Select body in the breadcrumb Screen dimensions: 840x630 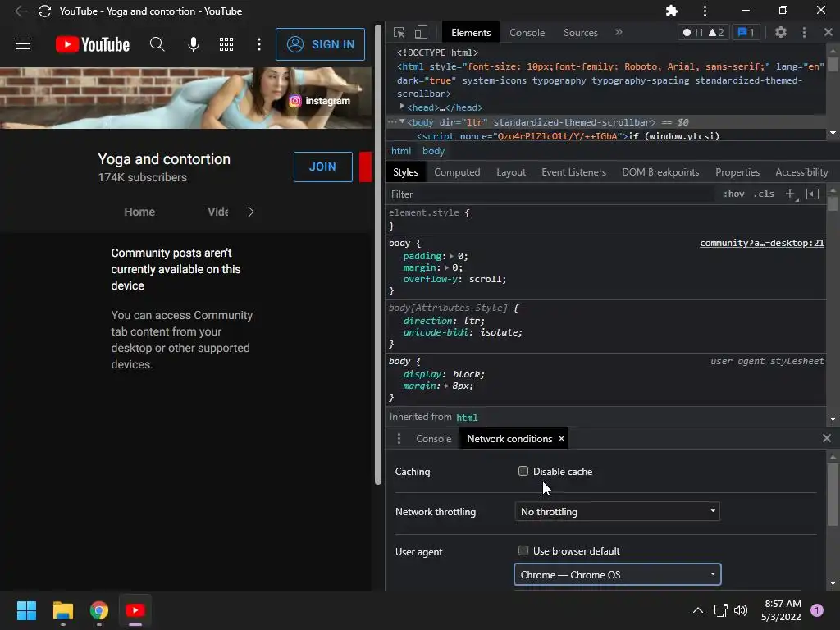[433, 151]
